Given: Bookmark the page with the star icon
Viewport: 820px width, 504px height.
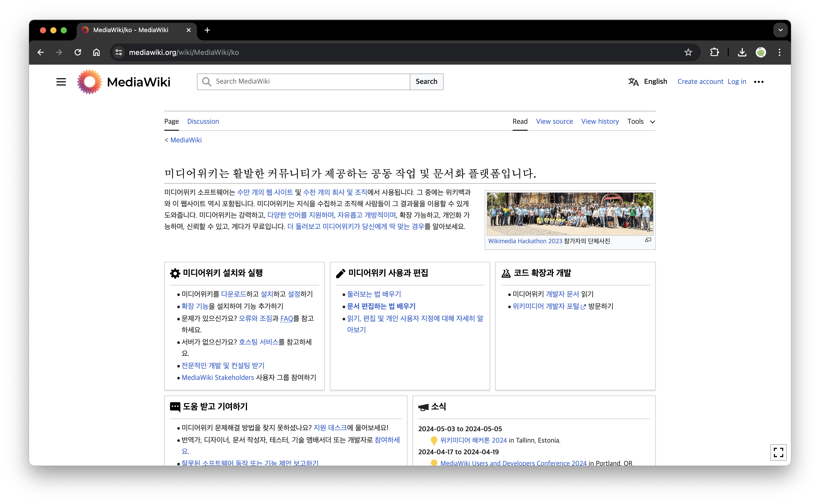Looking at the screenshot, I should pos(688,52).
